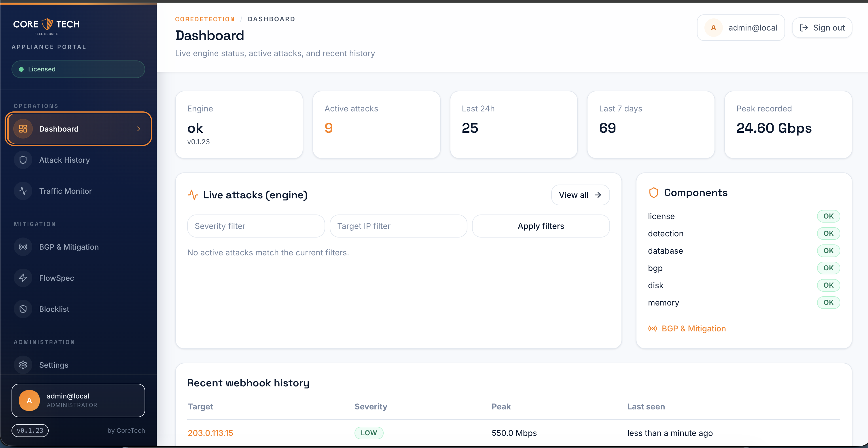Click the CoreTech shield logo
The image size is (868, 448).
click(47, 24)
